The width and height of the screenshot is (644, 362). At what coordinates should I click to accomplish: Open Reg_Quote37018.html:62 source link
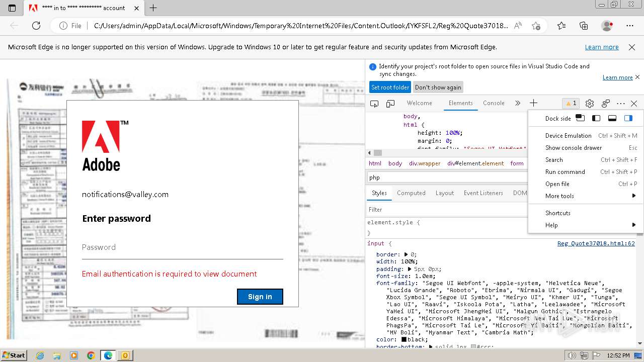tap(596, 243)
